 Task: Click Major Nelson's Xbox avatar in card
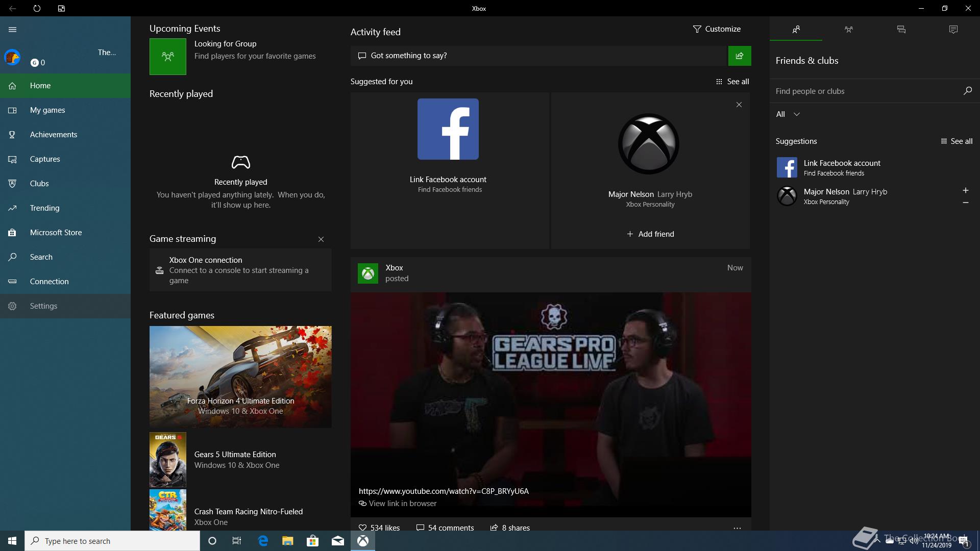(x=649, y=144)
